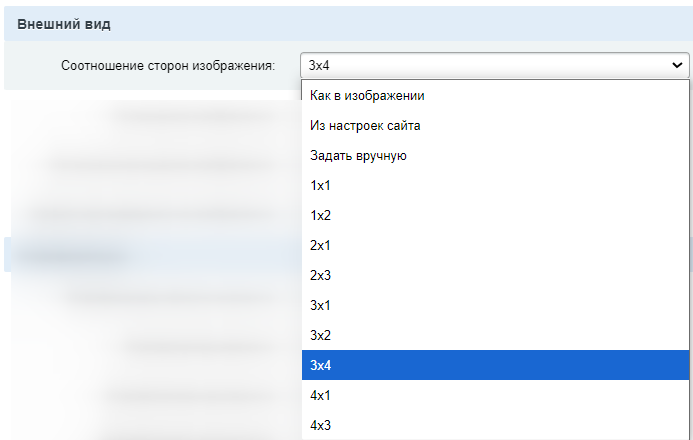Choose the 3x1 option in list
This screenshot has width=693, height=440.
click(x=320, y=306)
